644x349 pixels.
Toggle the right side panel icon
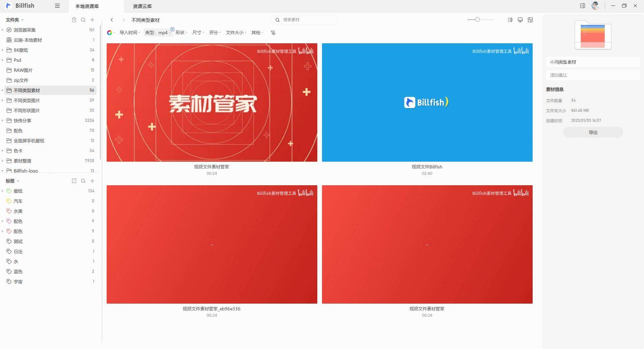583,6
